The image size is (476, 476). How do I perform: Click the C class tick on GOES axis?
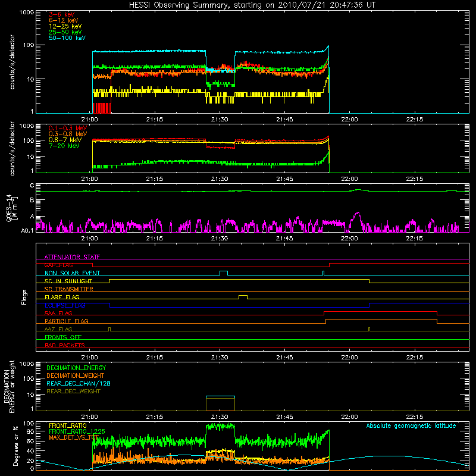click(32, 186)
